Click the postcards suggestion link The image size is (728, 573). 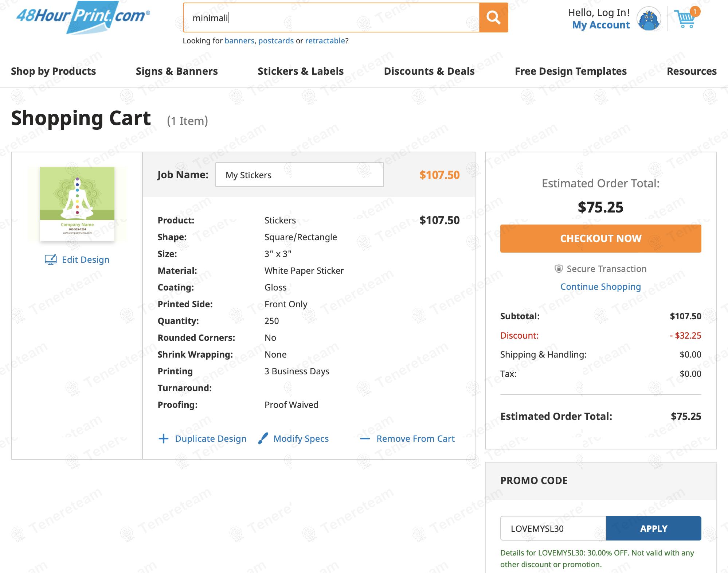(x=276, y=41)
